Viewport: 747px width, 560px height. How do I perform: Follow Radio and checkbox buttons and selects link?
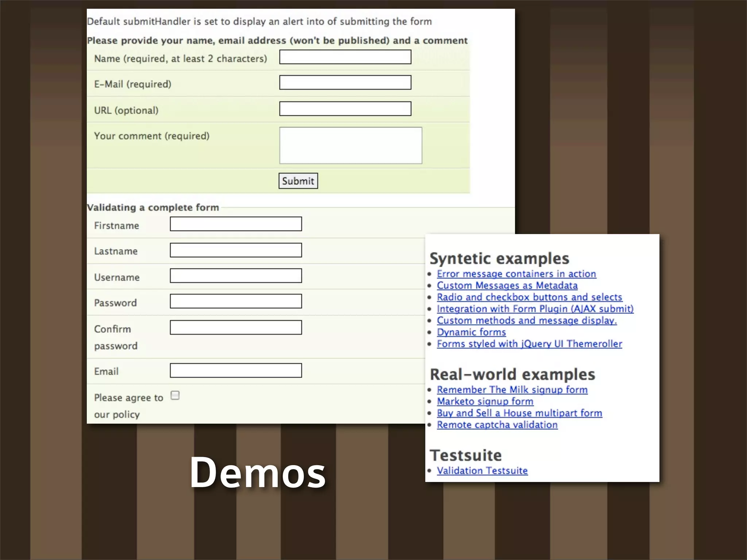click(x=529, y=297)
